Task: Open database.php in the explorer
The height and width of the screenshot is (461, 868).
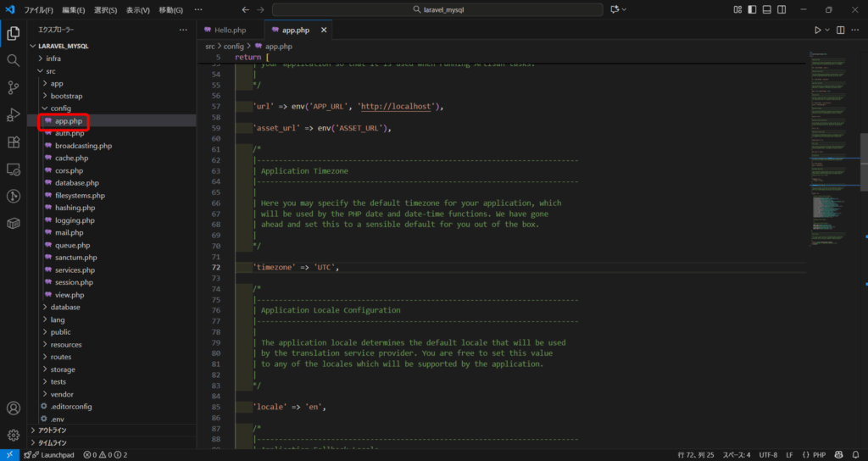Action: [x=76, y=183]
